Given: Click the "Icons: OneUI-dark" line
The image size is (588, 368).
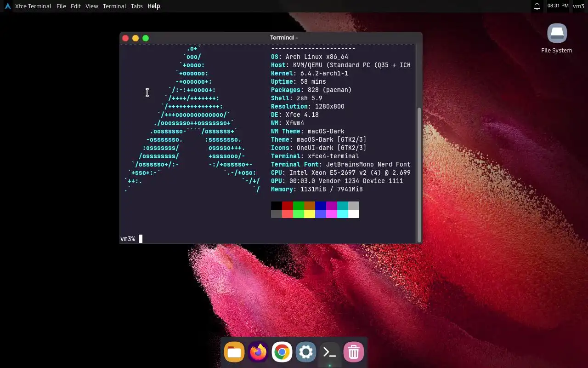Looking at the screenshot, I should pos(319,148).
